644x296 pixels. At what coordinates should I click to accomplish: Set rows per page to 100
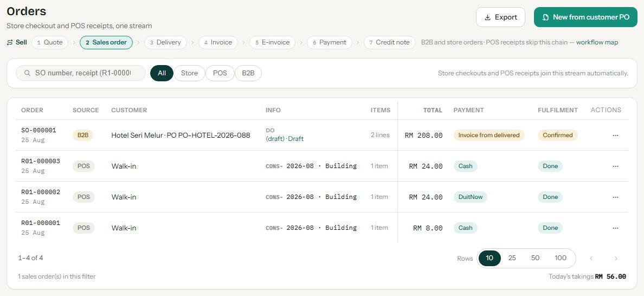coord(561,258)
